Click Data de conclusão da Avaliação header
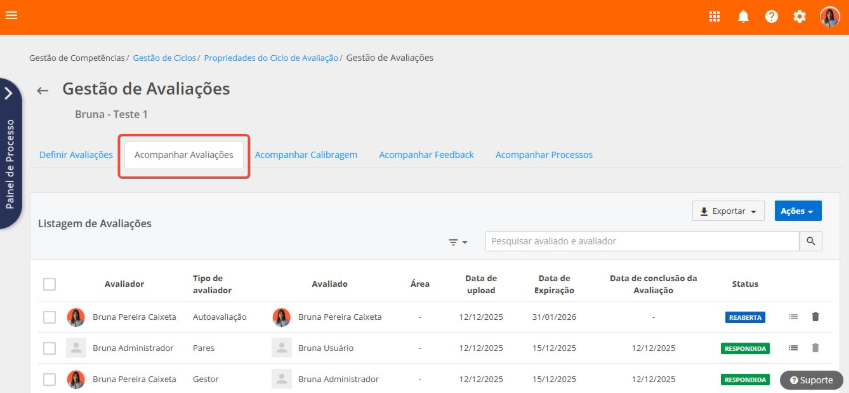849x393 pixels. tap(654, 284)
